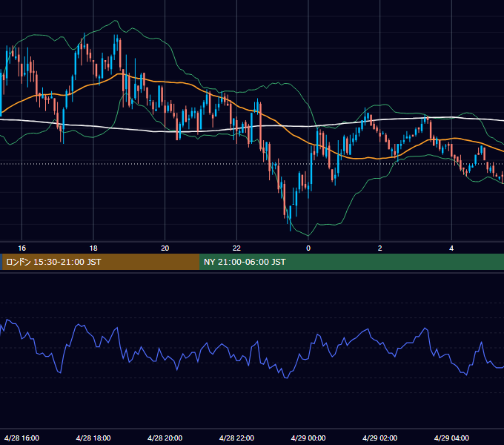Click the hour label 2 on chart axis

[380, 248]
